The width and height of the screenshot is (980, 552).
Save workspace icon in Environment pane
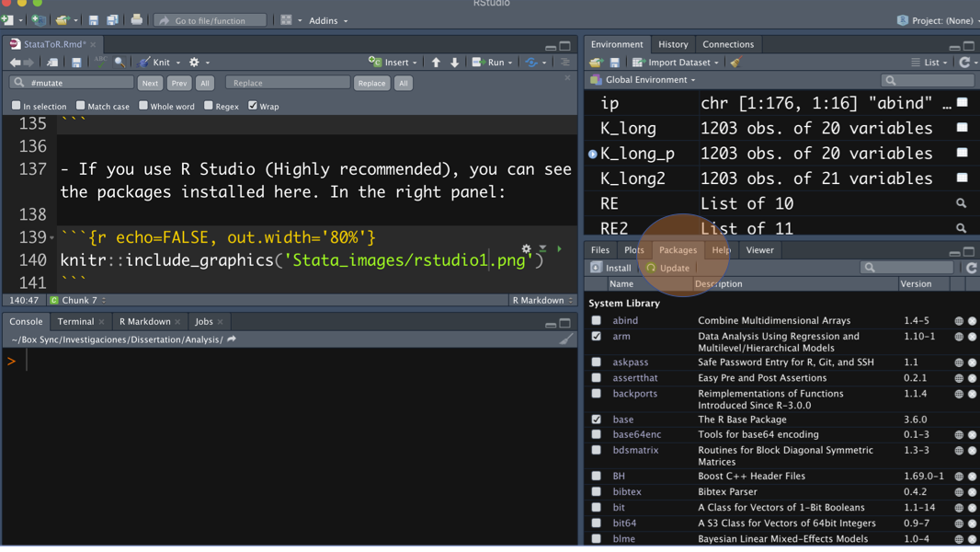click(x=614, y=63)
